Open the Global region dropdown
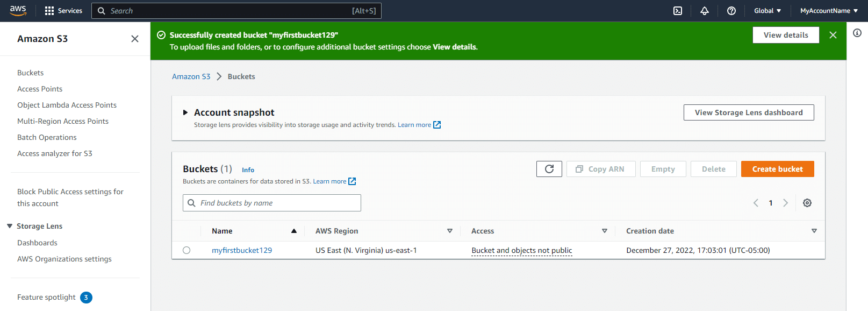The image size is (868, 311). (767, 11)
